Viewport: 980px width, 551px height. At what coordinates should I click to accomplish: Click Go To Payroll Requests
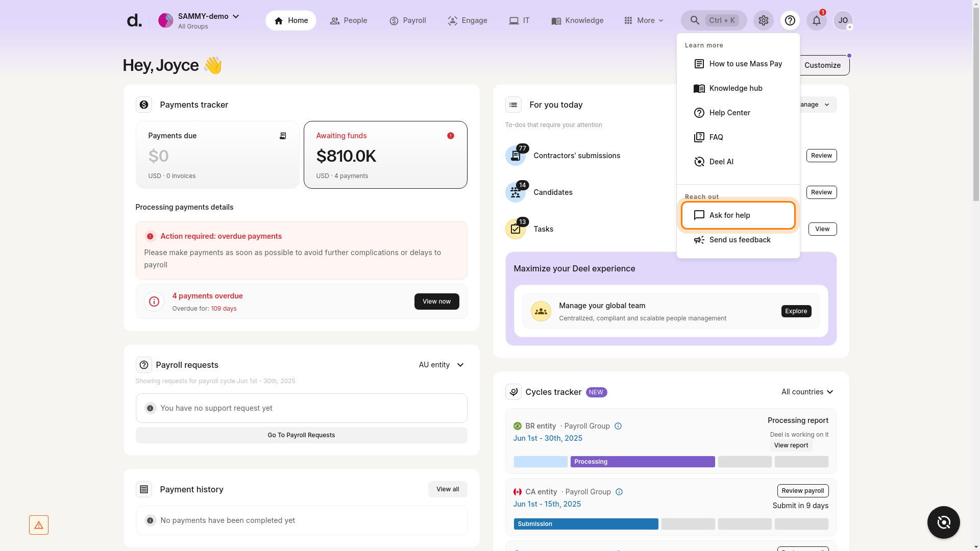[x=301, y=435]
